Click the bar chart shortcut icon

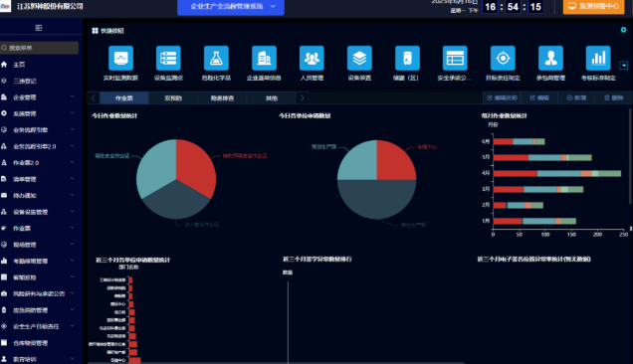pos(598,59)
